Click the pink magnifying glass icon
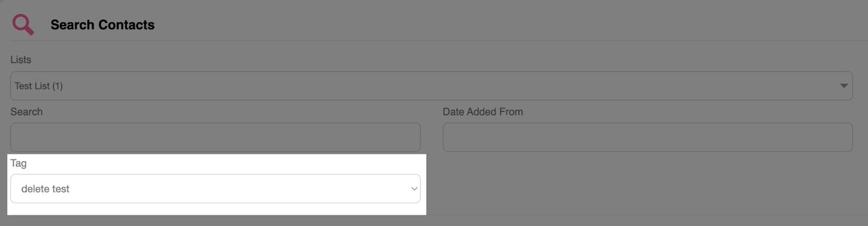868x226 pixels. (22, 23)
